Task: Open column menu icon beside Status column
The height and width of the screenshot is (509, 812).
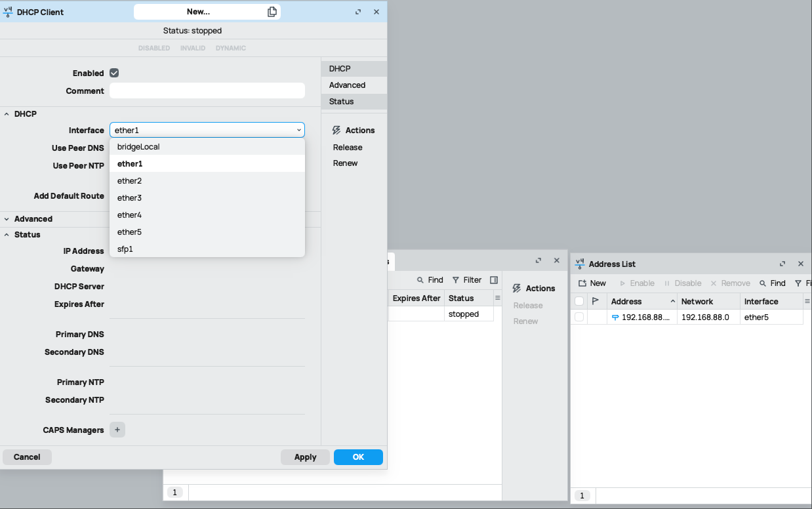Action: point(497,298)
